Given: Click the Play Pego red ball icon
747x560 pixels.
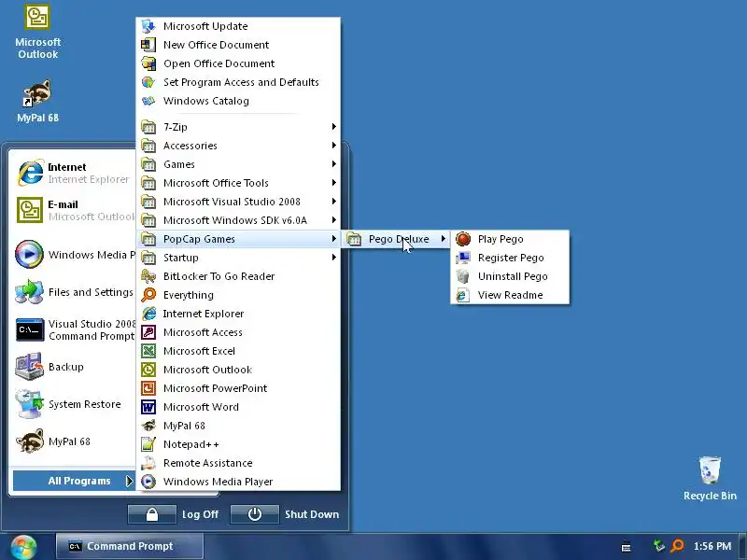Looking at the screenshot, I should pos(462,239).
